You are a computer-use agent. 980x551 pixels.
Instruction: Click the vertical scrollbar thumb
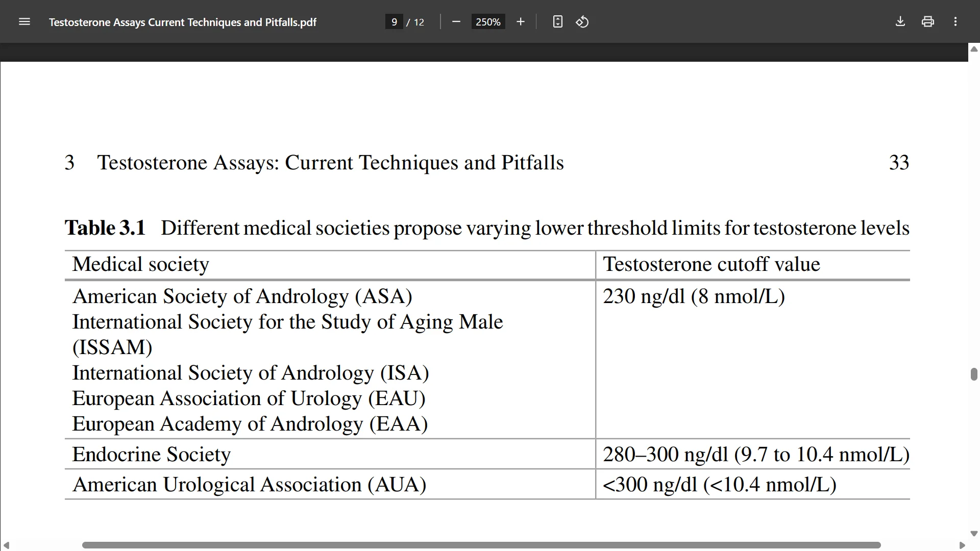[974, 374]
